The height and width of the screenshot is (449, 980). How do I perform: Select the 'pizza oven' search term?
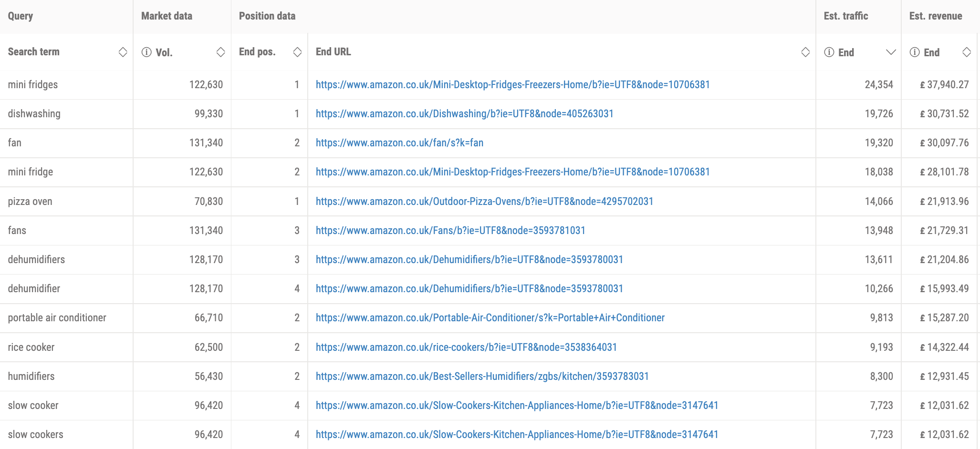[x=30, y=202]
